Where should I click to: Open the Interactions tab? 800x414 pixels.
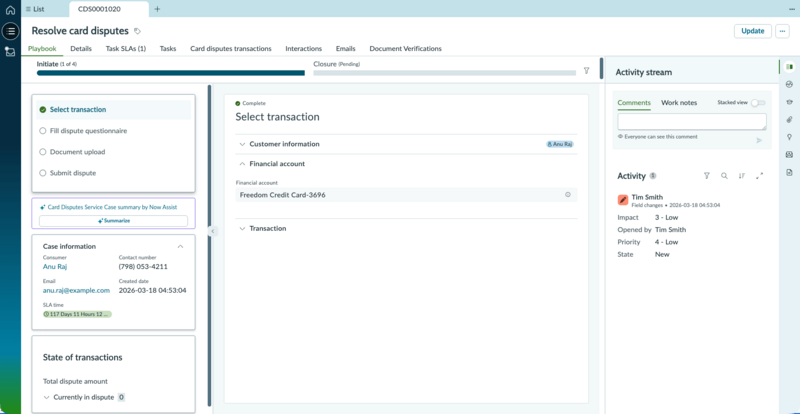point(304,48)
